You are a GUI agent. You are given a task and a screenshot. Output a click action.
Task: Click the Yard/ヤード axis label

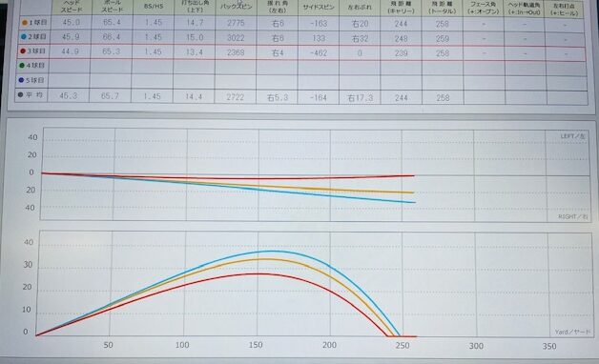point(572,332)
